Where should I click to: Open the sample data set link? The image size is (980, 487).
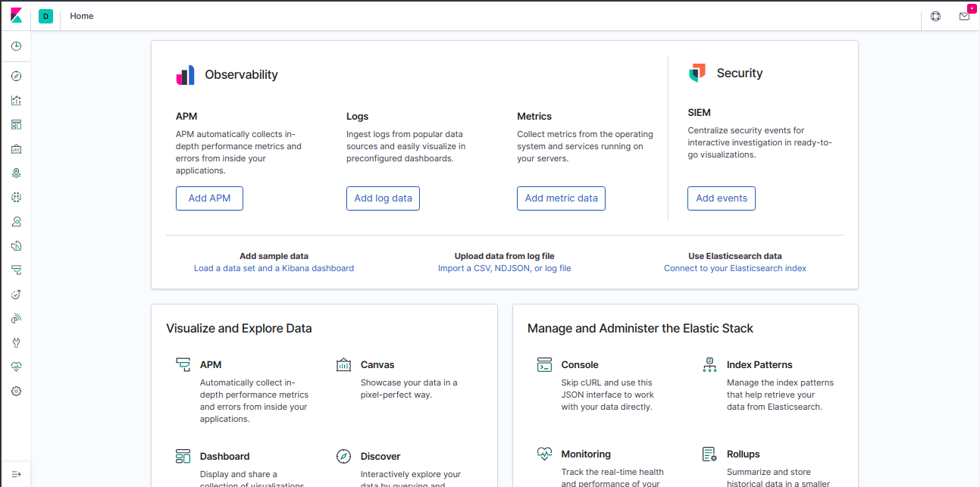274,268
